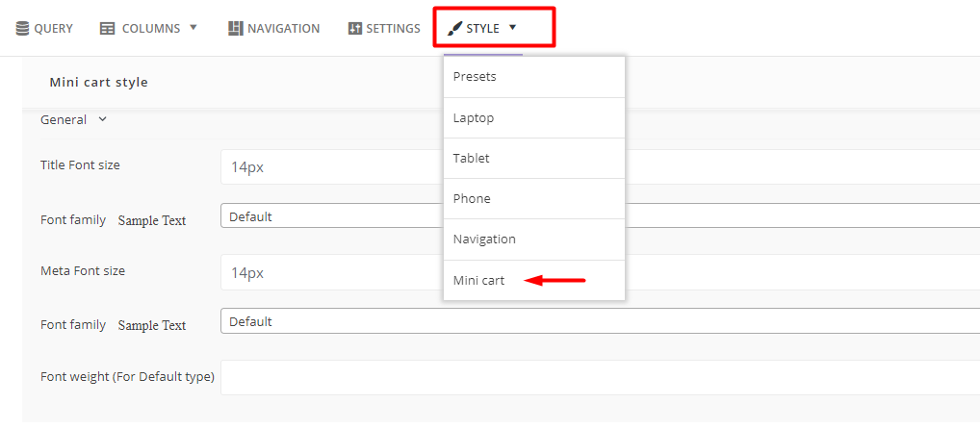Toggle the Style dropdown arrow
This screenshot has height=429, width=980.
[512, 28]
